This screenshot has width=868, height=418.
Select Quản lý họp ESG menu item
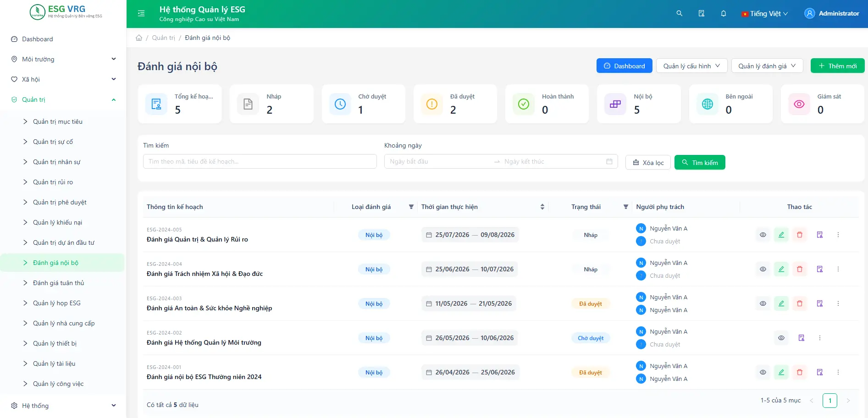click(x=57, y=303)
